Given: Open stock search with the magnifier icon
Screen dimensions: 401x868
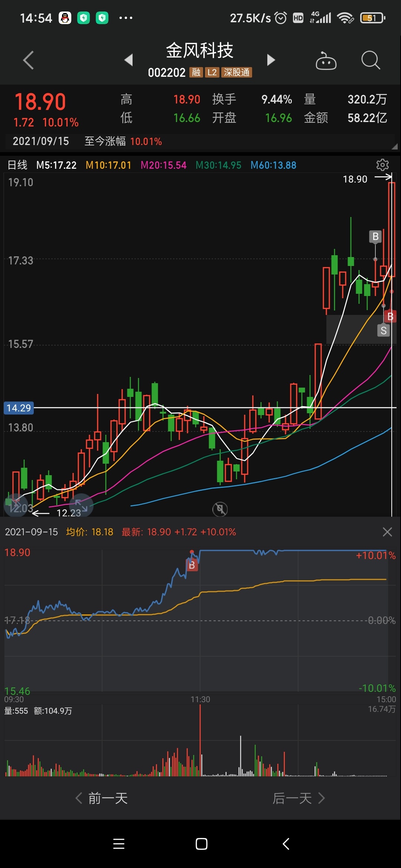Looking at the screenshot, I should coord(370,60).
